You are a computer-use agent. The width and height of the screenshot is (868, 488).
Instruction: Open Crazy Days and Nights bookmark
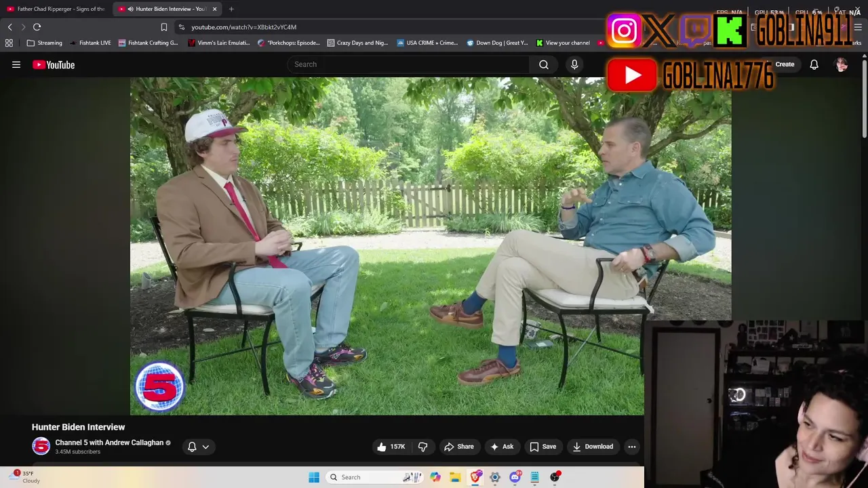(x=357, y=43)
